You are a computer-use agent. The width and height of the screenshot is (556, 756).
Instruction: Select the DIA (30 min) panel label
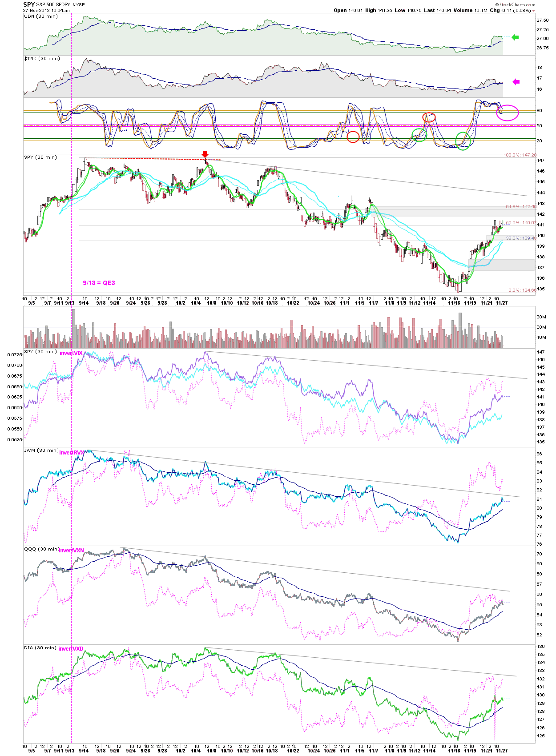(x=40, y=648)
